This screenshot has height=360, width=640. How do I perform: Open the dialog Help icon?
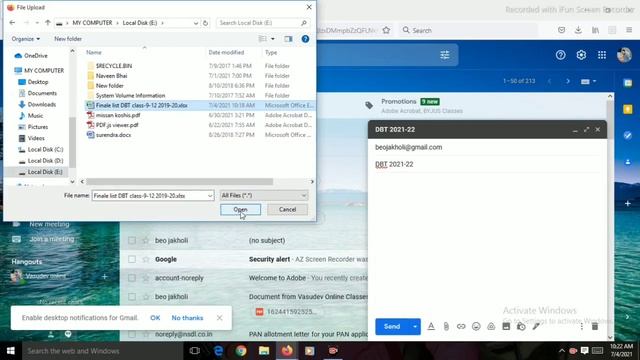pos(305,39)
